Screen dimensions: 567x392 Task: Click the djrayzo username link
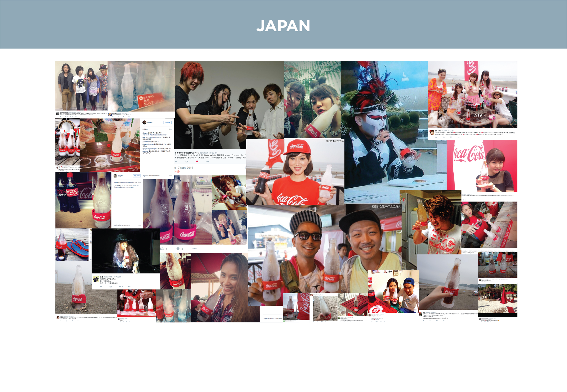click(150, 122)
